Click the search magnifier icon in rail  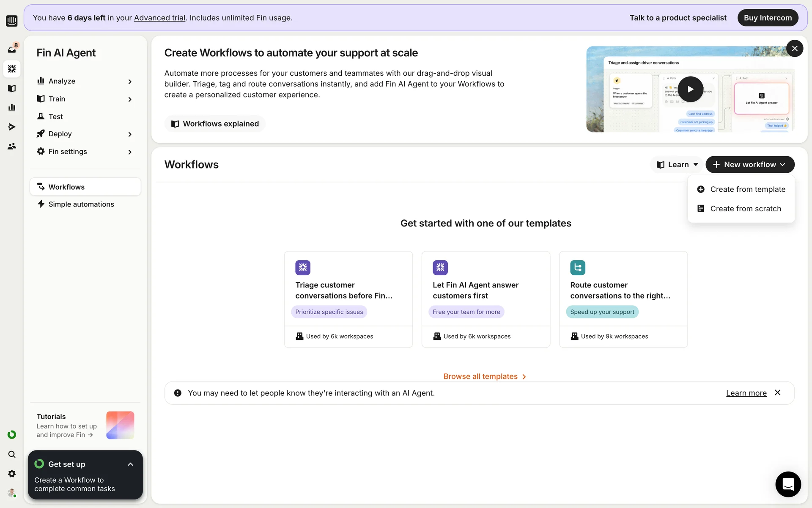pos(12,454)
